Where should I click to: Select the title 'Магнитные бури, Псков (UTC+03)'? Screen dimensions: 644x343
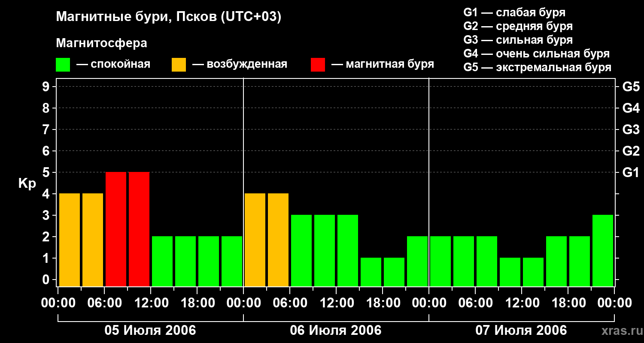point(169,17)
